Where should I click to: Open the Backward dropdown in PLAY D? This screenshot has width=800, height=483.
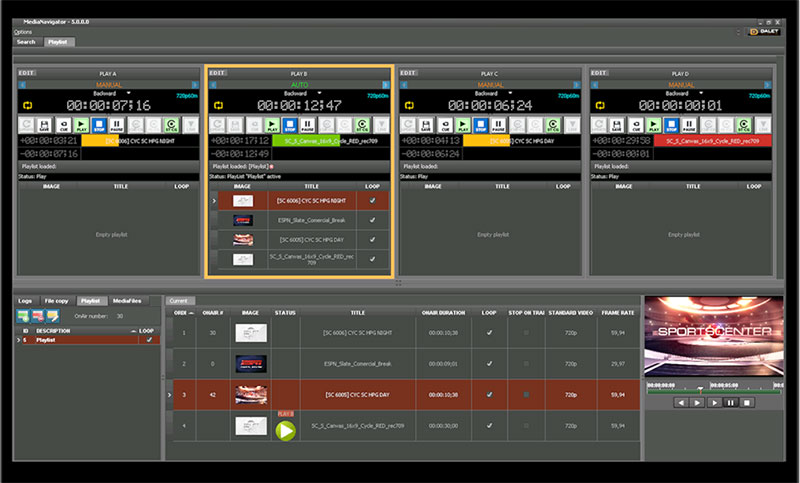701,93
